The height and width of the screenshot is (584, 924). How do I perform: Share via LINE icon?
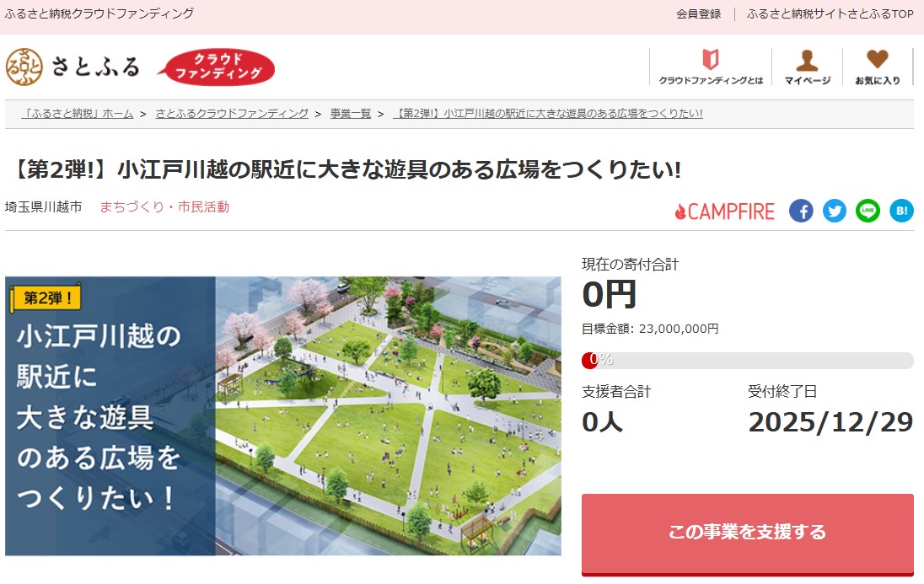pos(868,211)
